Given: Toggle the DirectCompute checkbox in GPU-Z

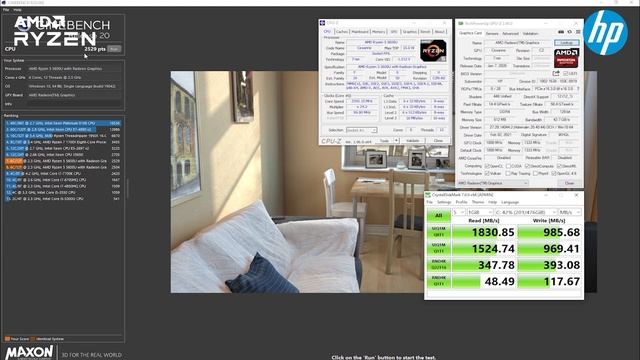Looking at the screenshot, I should (x=527, y=166).
